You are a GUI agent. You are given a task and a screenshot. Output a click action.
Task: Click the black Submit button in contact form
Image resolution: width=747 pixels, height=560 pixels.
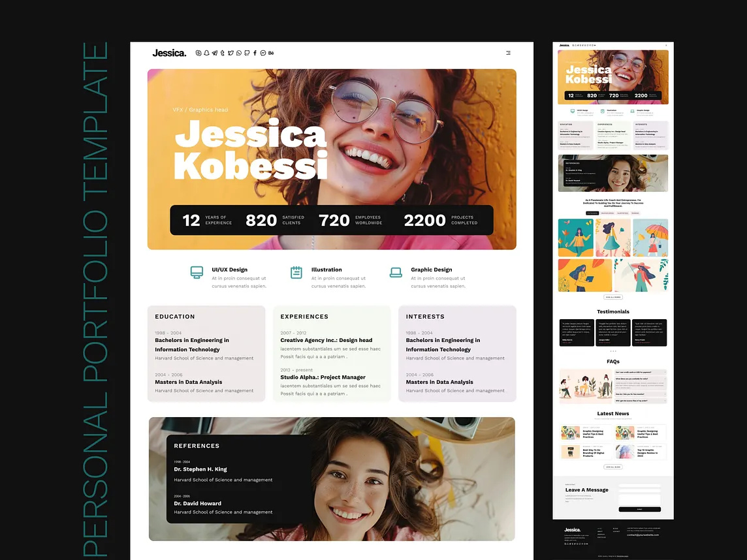coord(639,509)
